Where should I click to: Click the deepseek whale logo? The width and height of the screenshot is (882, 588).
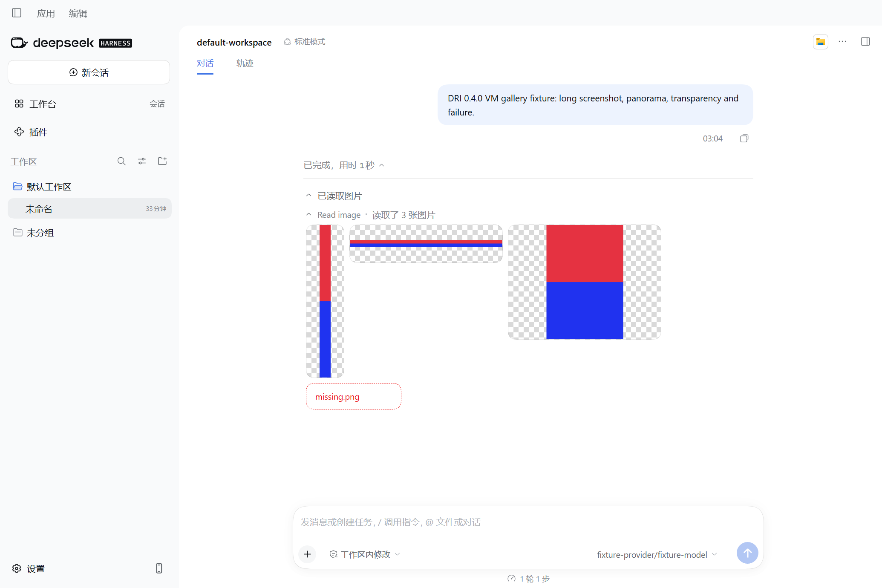19,43
